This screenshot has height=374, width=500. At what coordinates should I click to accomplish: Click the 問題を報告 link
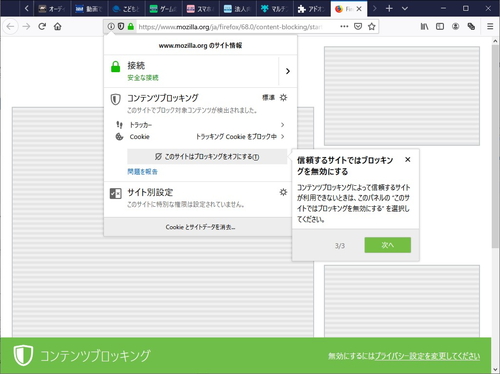point(142,172)
